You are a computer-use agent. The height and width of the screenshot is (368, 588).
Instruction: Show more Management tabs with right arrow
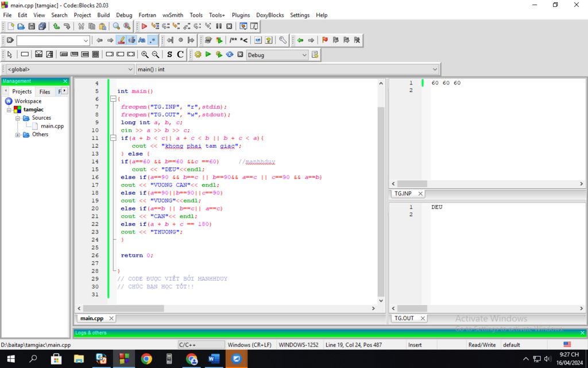(64, 90)
